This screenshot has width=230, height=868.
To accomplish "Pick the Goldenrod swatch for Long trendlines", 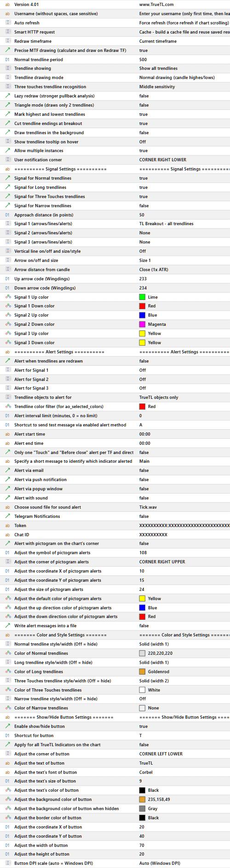I will click(142, 672).
